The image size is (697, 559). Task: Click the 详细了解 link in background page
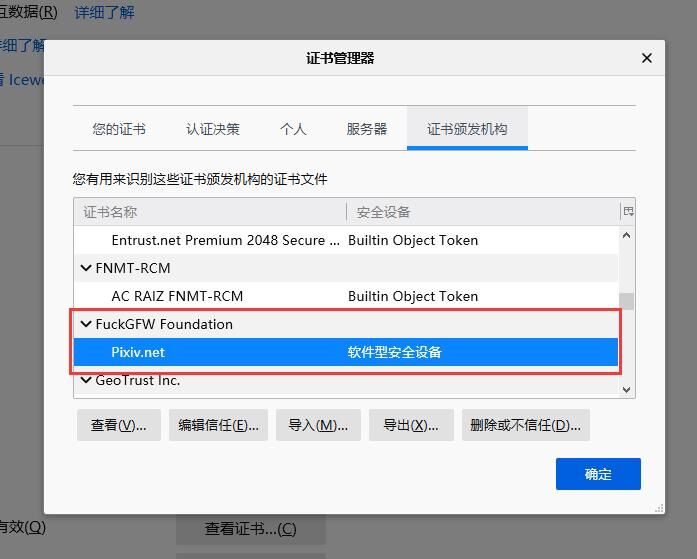pyautogui.click(x=105, y=13)
